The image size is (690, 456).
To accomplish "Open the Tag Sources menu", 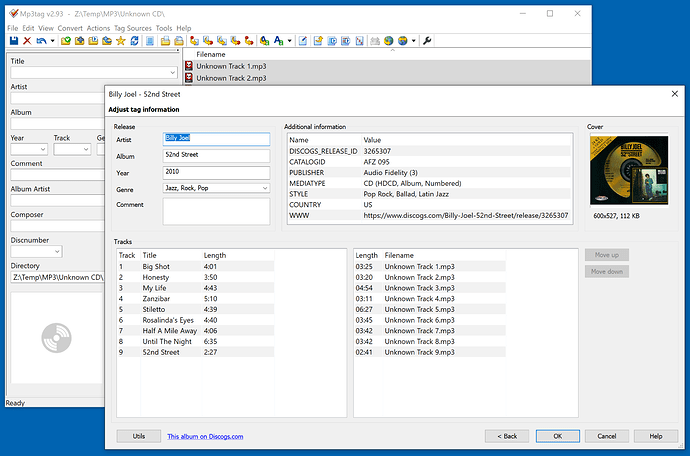I will pos(132,28).
